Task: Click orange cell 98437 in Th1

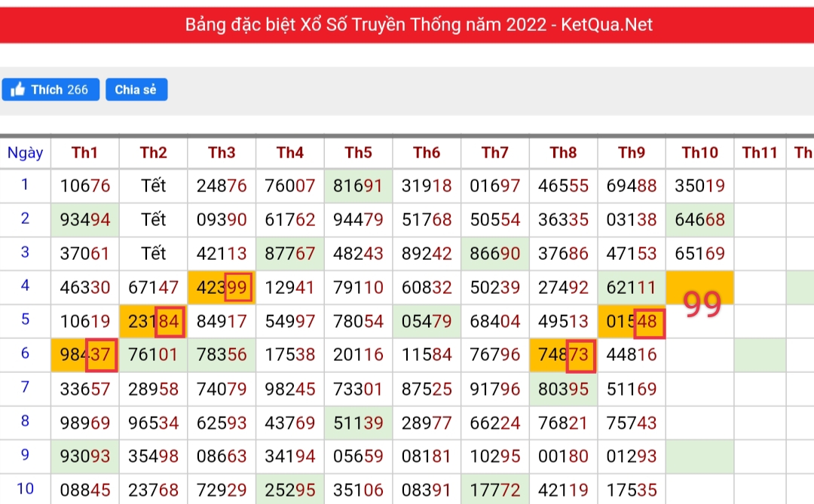Action: pyautogui.click(x=84, y=355)
